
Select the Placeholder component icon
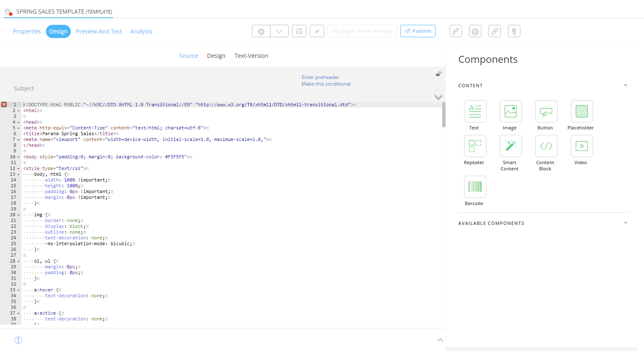click(x=582, y=111)
